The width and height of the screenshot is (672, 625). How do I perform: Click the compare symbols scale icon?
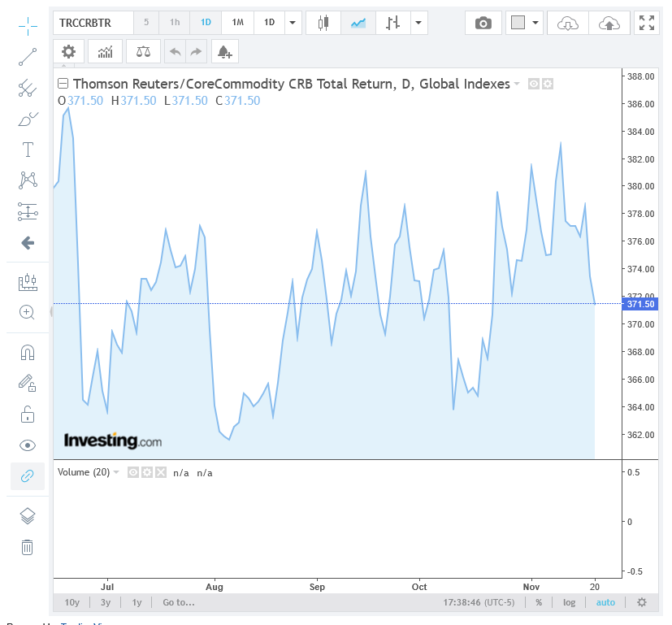(144, 52)
